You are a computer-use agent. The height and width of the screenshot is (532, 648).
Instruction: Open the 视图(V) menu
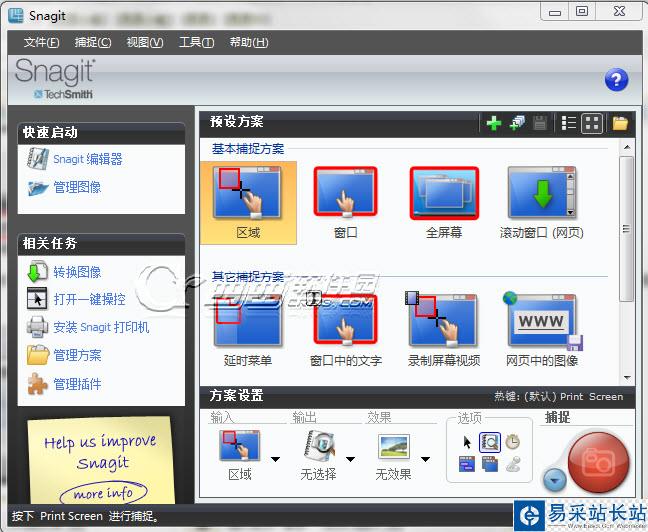click(145, 42)
